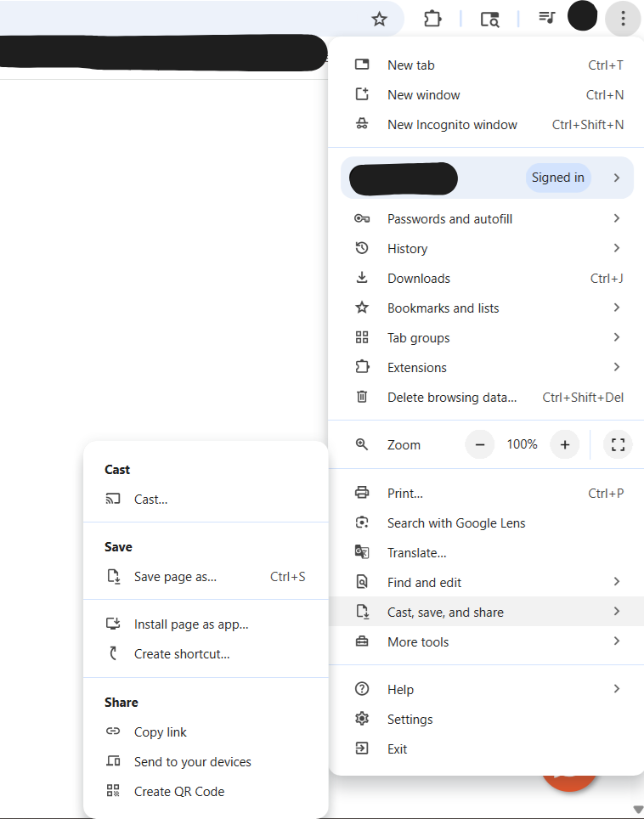Image resolution: width=644 pixels, height=819 pixels.
Task: Increase zoom with the plus button
Action: pos(564,444)
